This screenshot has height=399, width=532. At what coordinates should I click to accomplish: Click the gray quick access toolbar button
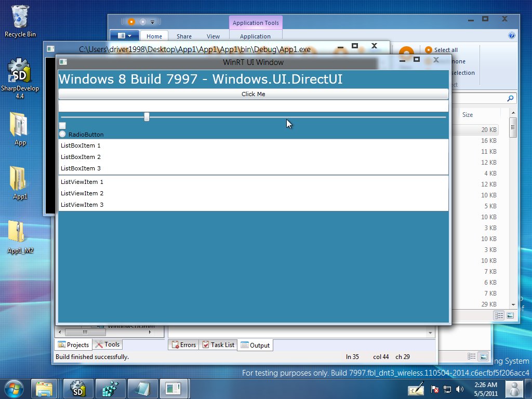click(x=143, y=22)
